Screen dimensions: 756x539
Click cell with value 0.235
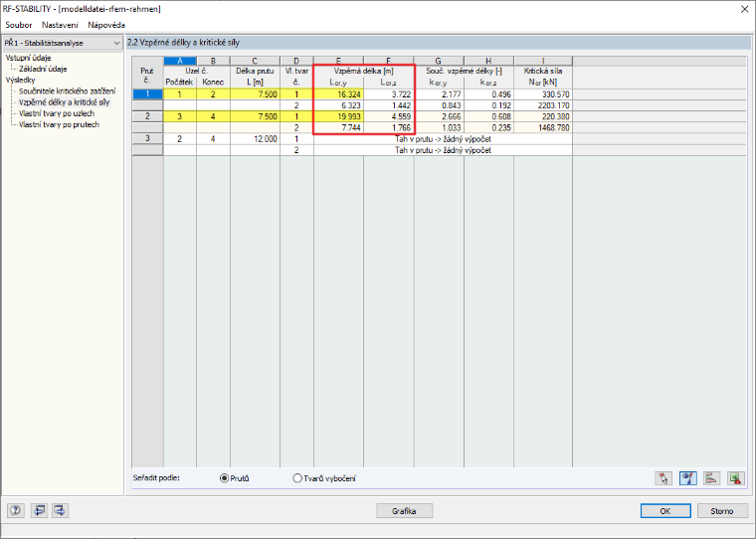click(488, 127)
